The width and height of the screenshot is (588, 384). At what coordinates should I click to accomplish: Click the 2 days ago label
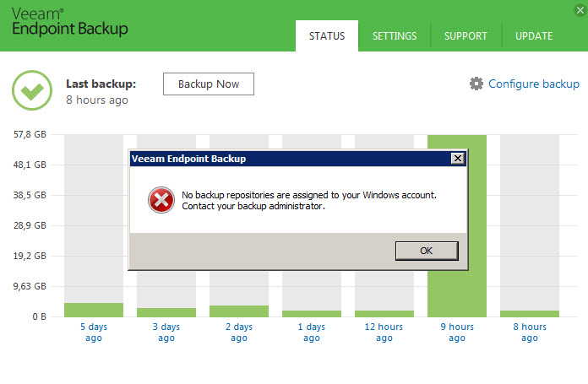(239, 333)
